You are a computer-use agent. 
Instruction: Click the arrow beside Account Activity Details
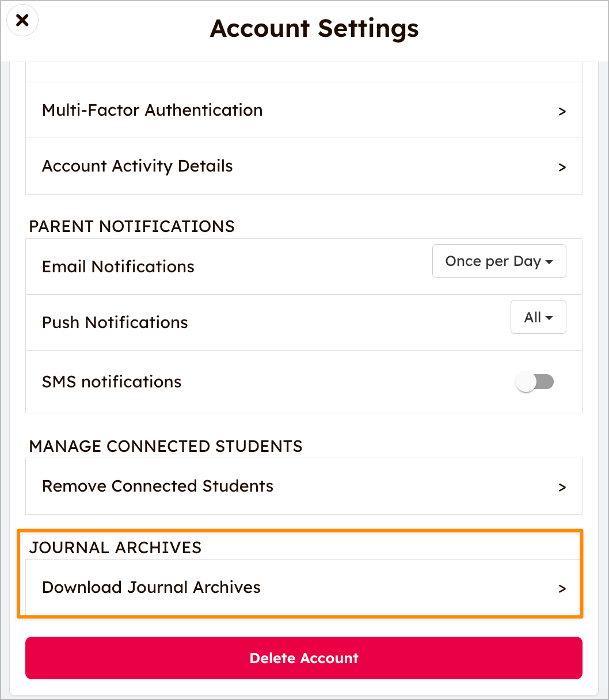click(562, 168)
